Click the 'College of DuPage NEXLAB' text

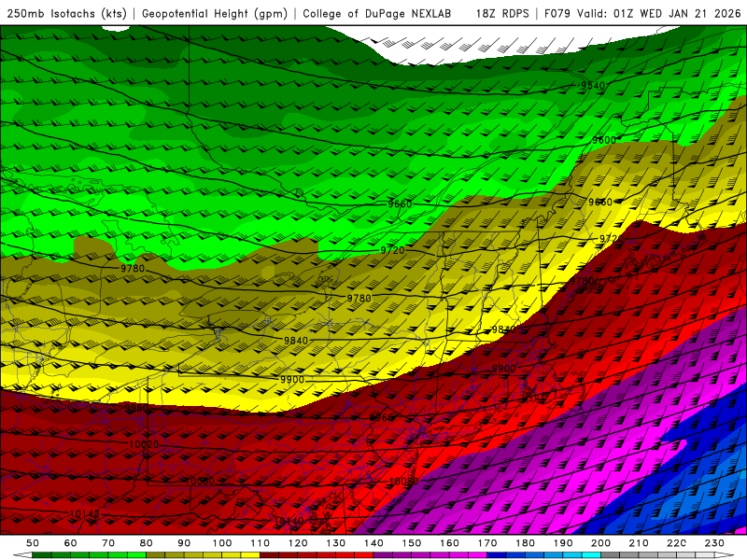point(377,14)
